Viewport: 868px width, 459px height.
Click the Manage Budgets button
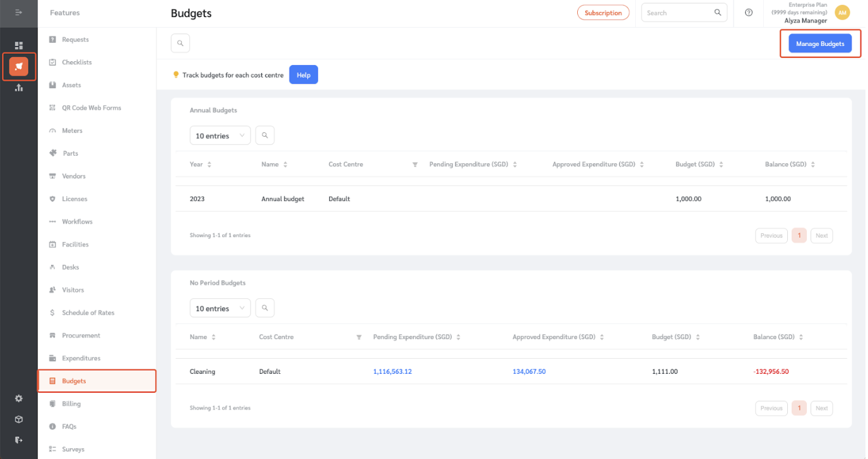pos(819,44)
